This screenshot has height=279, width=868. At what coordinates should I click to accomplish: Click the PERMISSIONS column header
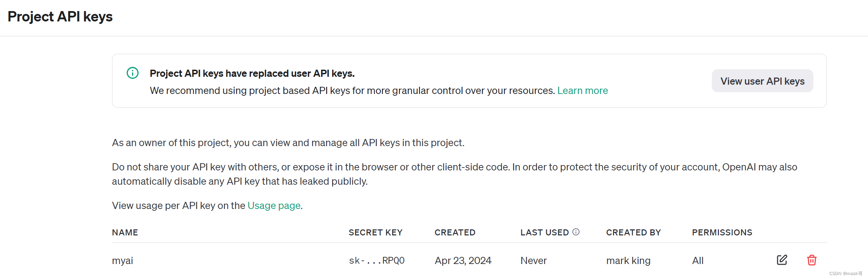pos(722,233)
